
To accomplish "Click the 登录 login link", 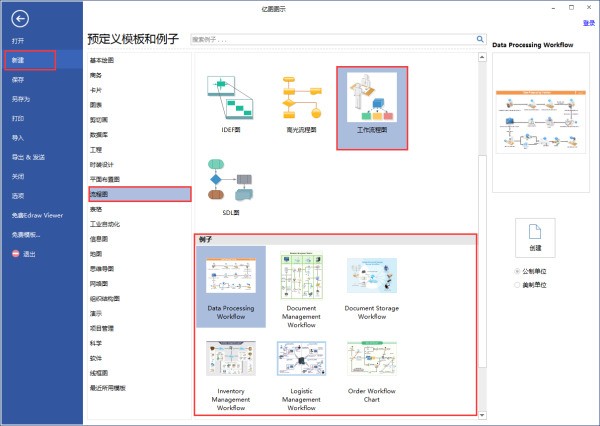I will (588, 22).
